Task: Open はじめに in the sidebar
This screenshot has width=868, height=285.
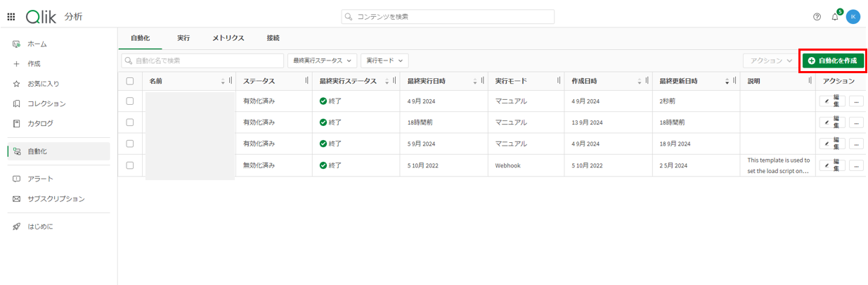Action: 59,227
